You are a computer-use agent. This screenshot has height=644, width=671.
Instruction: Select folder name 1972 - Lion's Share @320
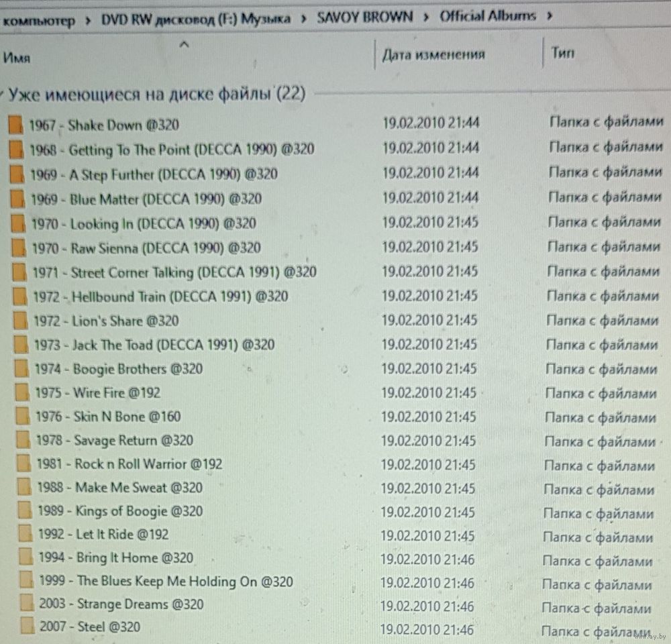click(106, 321)
